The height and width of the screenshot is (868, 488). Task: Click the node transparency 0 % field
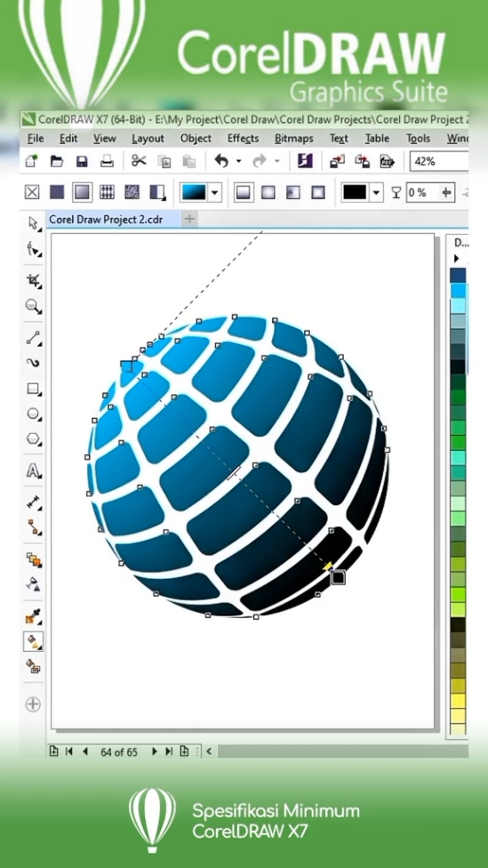pyautogui.click(x=430, y=193)
